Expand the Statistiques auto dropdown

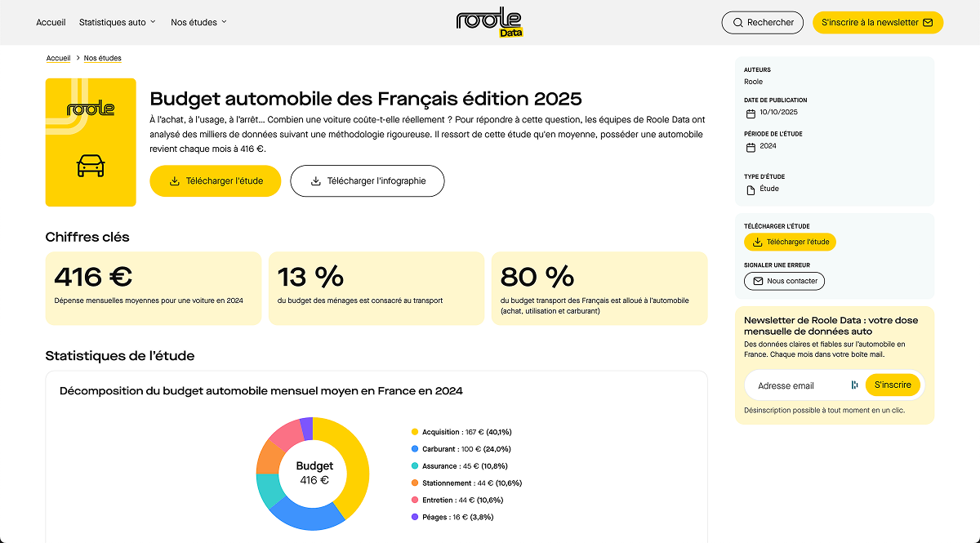(x=117, y=23)
